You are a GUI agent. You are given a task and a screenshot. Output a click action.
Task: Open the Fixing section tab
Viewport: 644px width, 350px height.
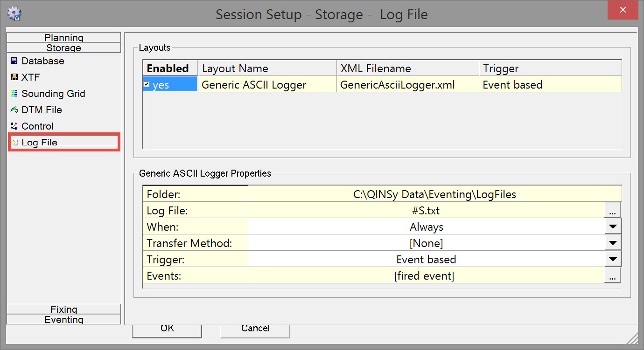click(64, 309)
